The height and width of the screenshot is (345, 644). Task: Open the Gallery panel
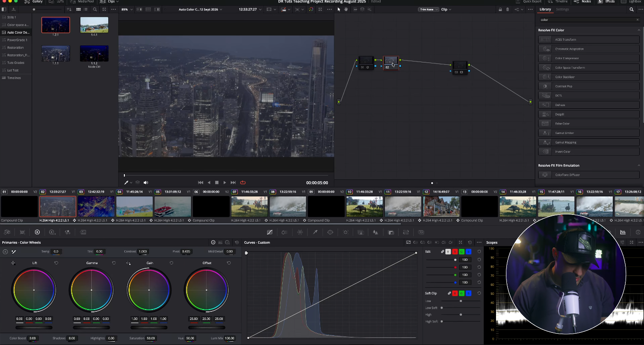click(34, 2)
